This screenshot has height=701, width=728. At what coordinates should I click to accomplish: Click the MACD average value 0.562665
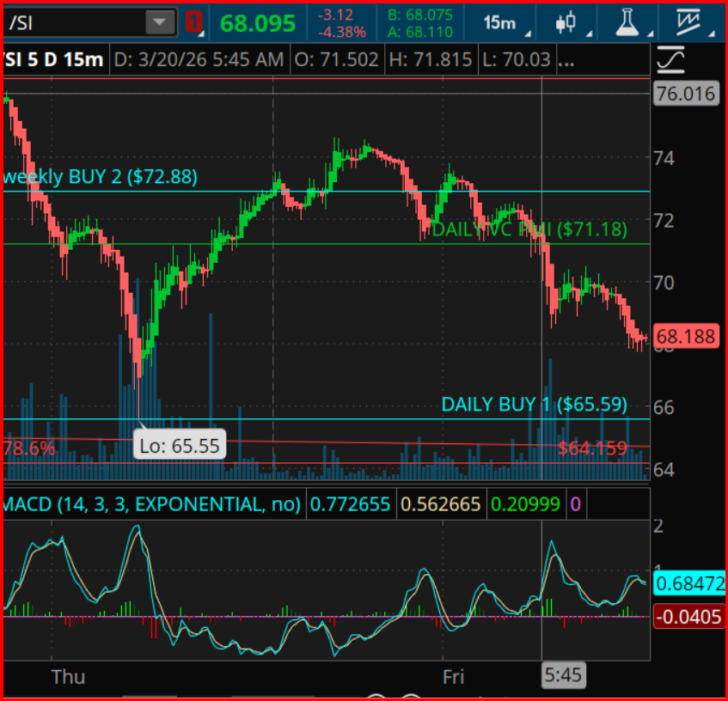[440, 504]
